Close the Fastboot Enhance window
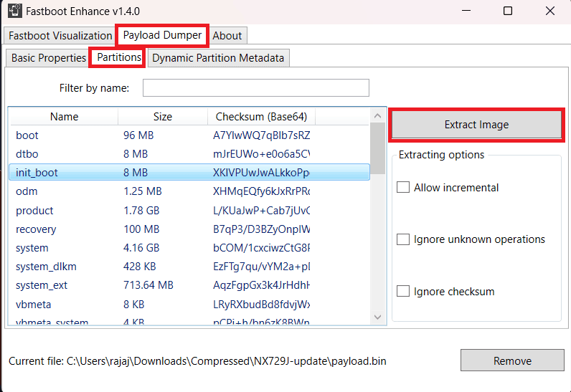The height and width of the screenshot is (392, 571). [550, 11]
